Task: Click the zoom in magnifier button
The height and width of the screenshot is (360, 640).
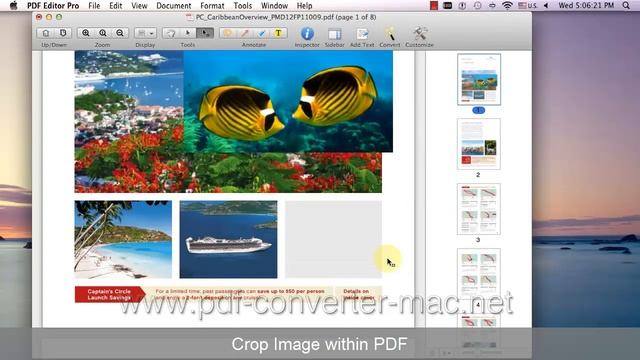Action: 86,33
